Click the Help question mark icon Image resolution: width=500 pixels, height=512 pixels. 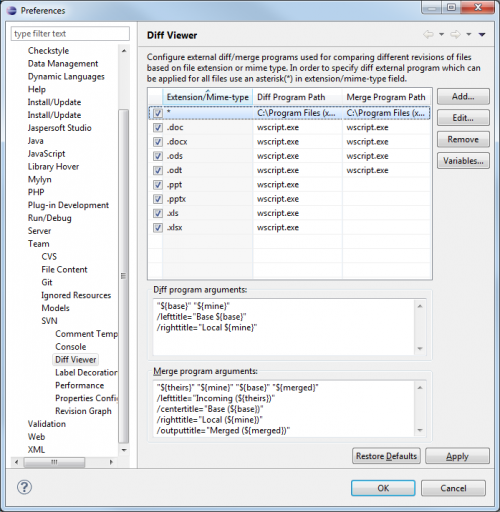point(24,487)
